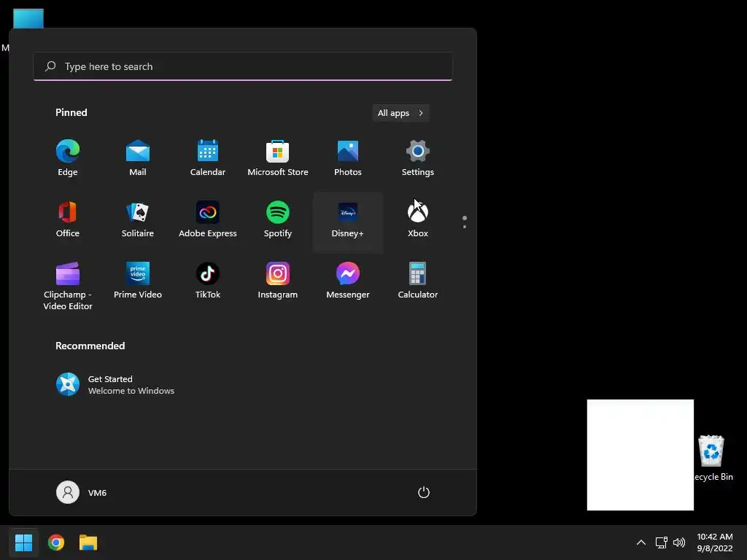Click the Power button icon
This screenshot has width=747, height=560.
tap(424, 492)
